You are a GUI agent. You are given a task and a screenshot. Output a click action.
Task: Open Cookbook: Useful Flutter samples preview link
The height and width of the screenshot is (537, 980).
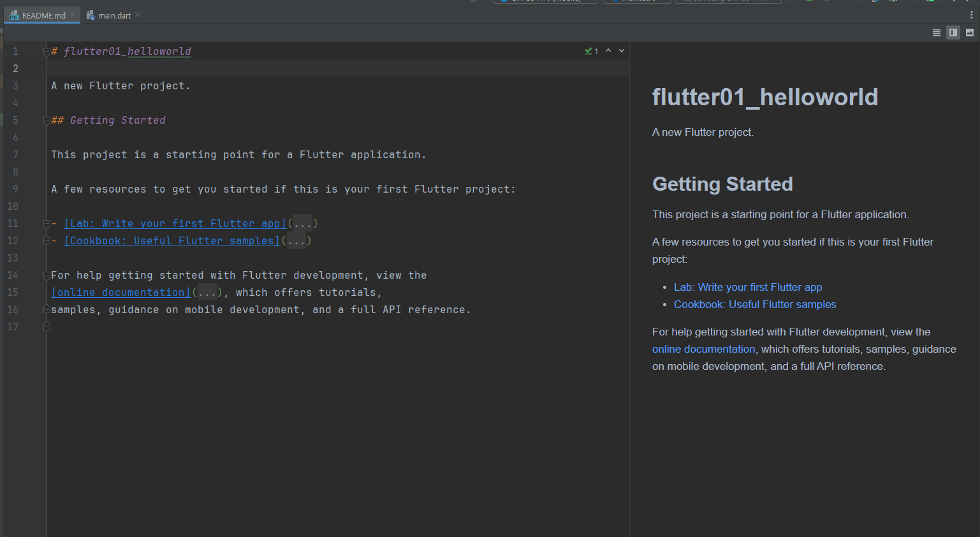pyautogui.click(x=754, y=305)
